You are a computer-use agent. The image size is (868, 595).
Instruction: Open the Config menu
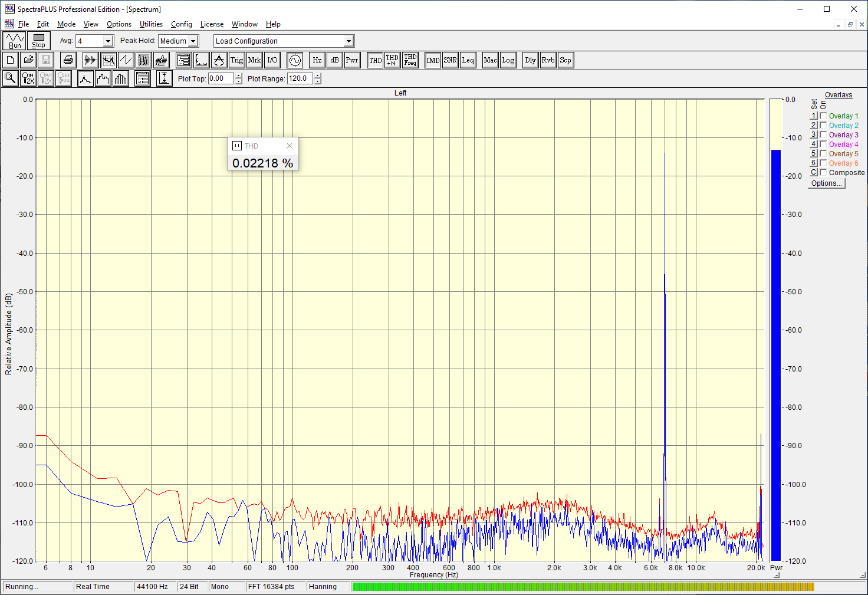click(182, 24)
